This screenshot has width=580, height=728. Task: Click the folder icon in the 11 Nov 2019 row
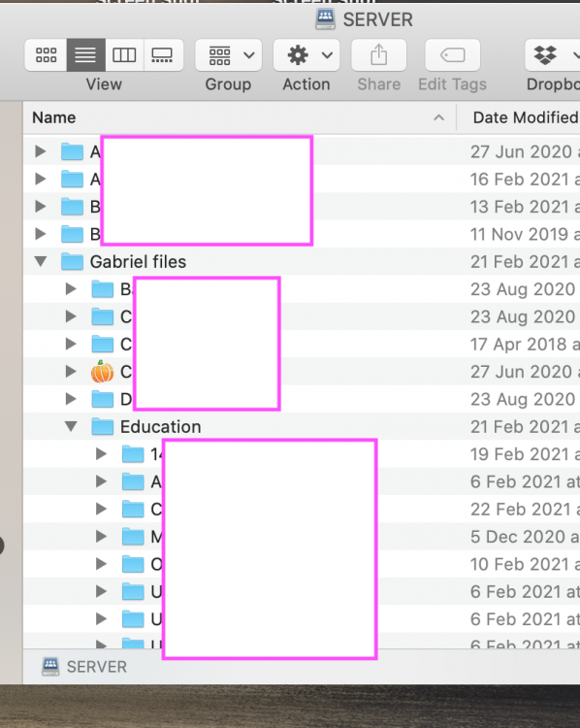pos(72,234)
